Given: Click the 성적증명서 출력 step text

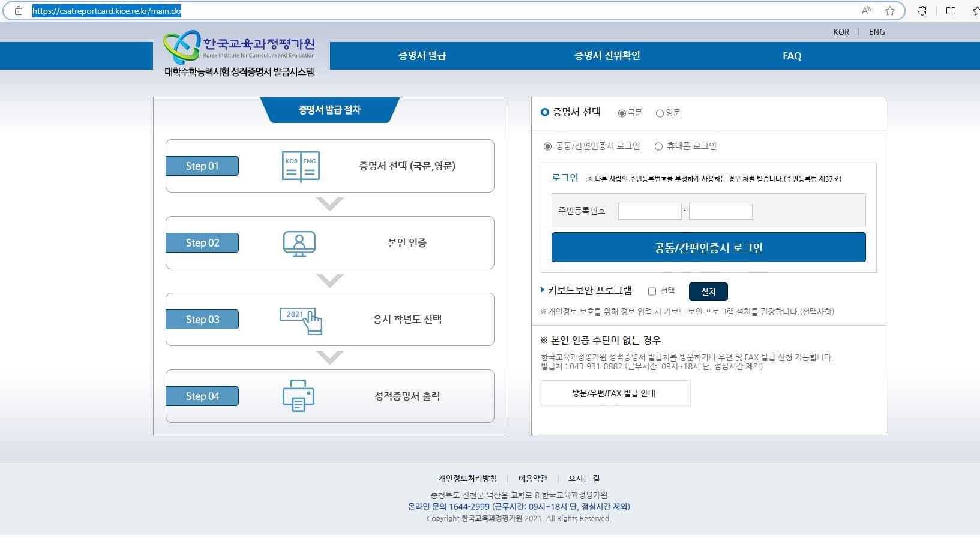Looking at the screenshot, I should point(407,396).
